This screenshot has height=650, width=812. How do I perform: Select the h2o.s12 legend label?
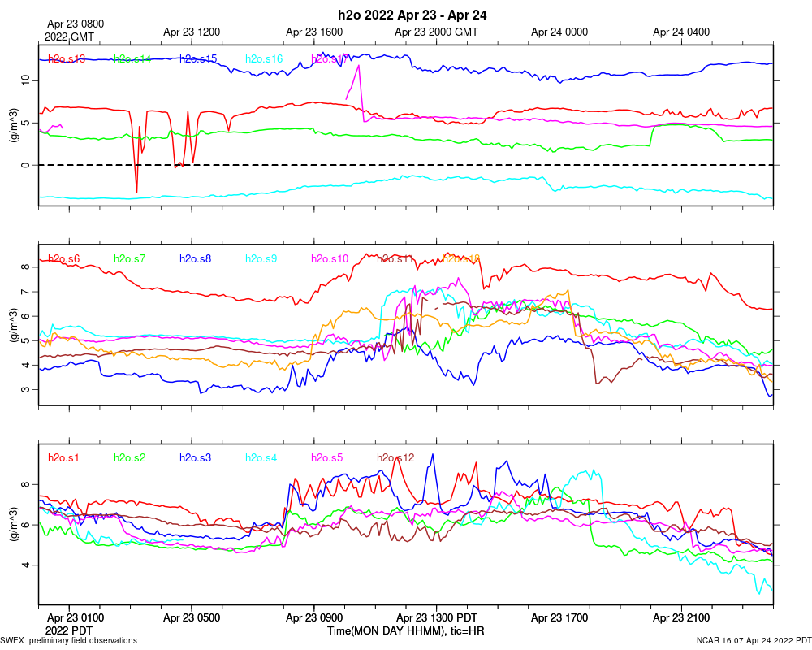click(x=395, y=458)
